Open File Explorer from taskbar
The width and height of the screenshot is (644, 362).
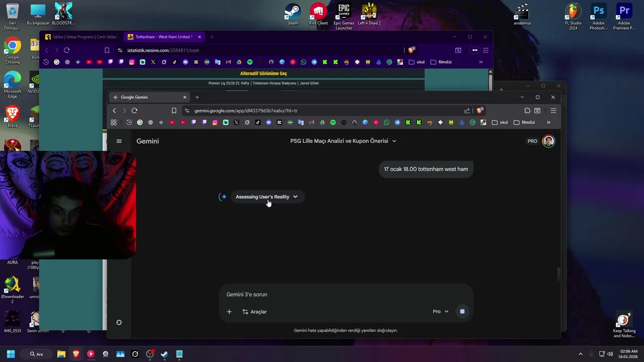61,354
